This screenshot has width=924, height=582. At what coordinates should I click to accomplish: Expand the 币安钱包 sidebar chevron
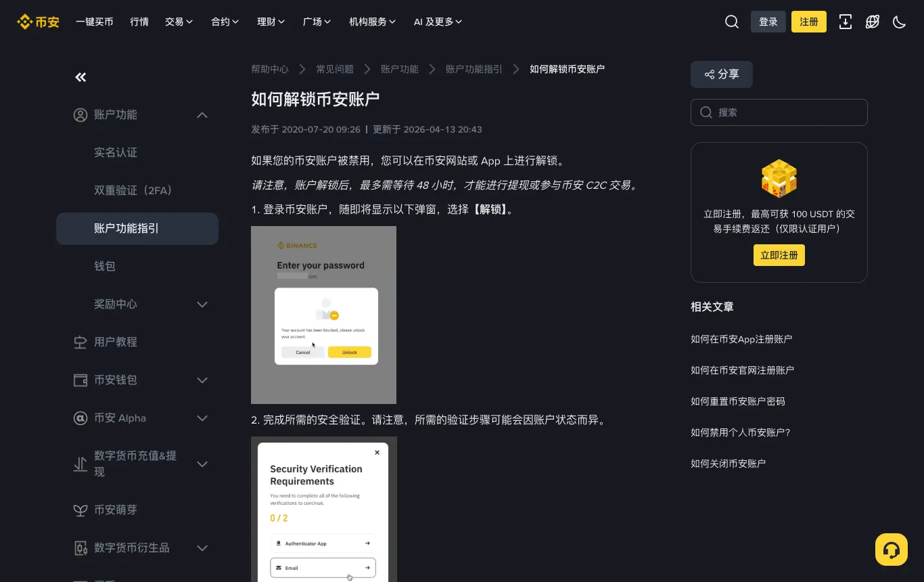pyautogui.click(x=202, y=380)
